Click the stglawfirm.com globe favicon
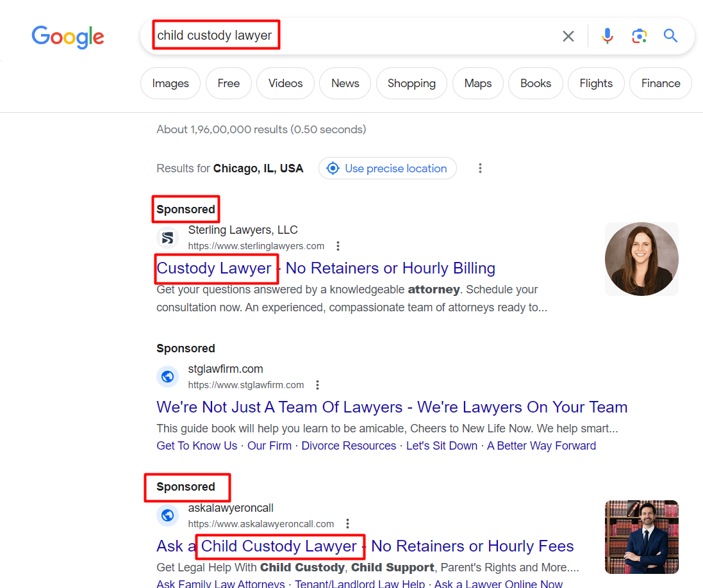Screen dimensions: 703x588 pyautogui.click(x=168, y=377)
